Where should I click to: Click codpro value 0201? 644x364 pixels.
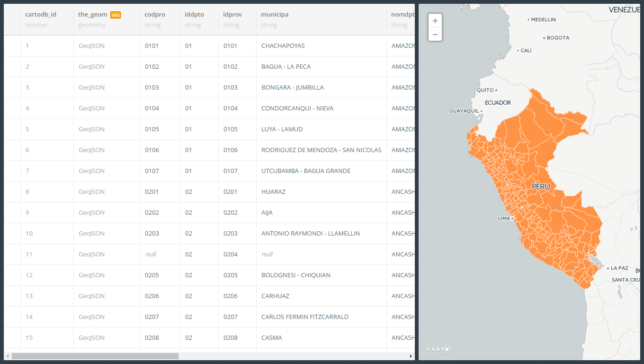(x=152, y=192)
